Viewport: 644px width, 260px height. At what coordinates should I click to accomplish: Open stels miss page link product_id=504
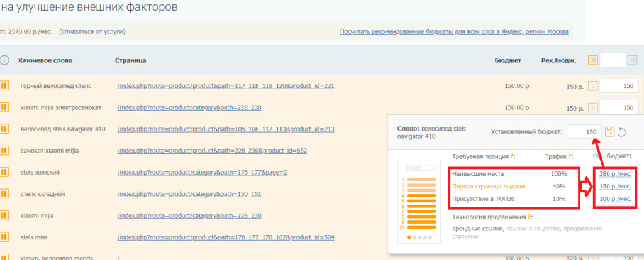pyautogui.click(x=226, y=237)
